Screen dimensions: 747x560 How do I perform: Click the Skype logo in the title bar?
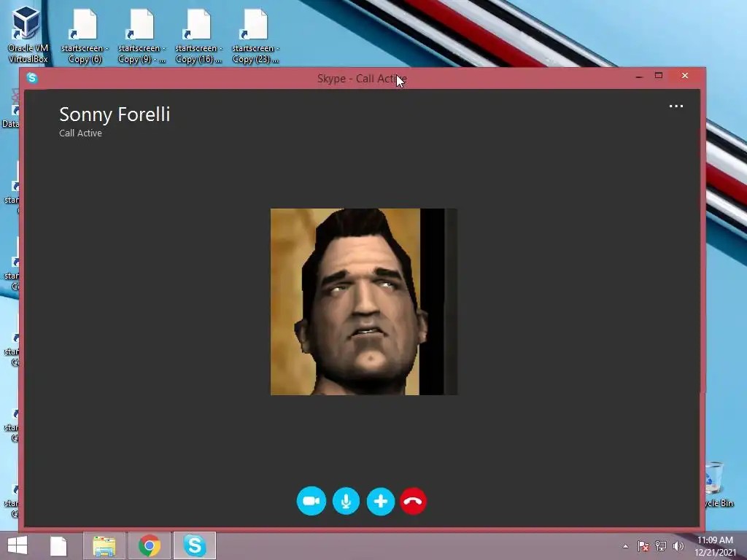(x=32, y=77)
